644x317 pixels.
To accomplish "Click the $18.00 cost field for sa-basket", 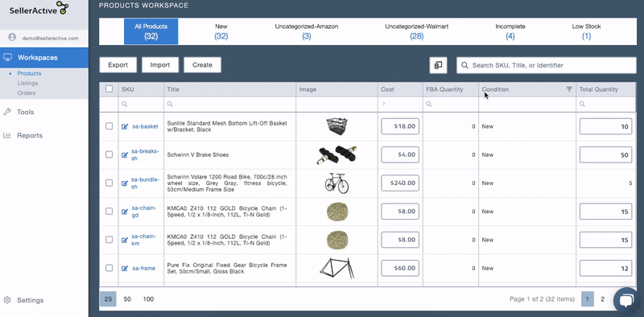I will pos(400,126).
